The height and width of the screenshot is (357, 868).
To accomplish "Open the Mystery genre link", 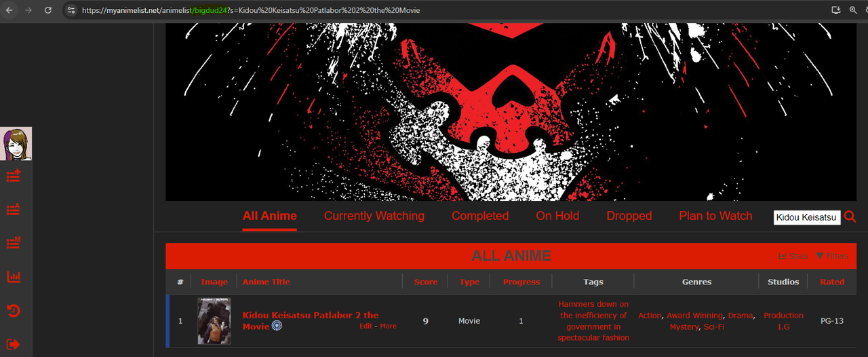I will tap(684, 327).
